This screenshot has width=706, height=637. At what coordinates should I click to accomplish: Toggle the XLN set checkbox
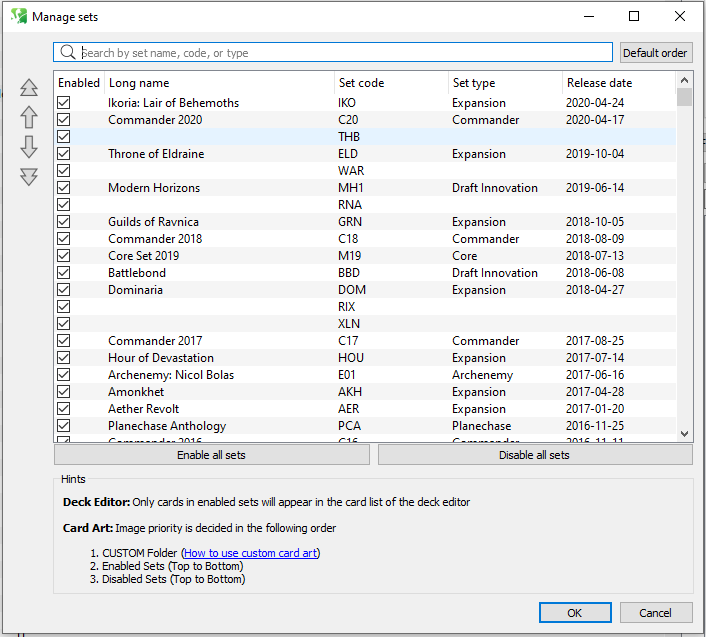63,324
